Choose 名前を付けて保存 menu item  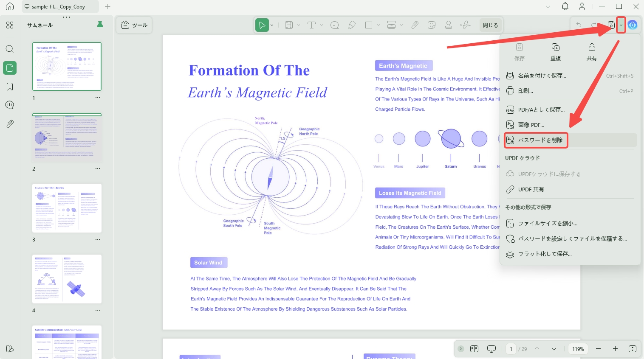point(570,76)
